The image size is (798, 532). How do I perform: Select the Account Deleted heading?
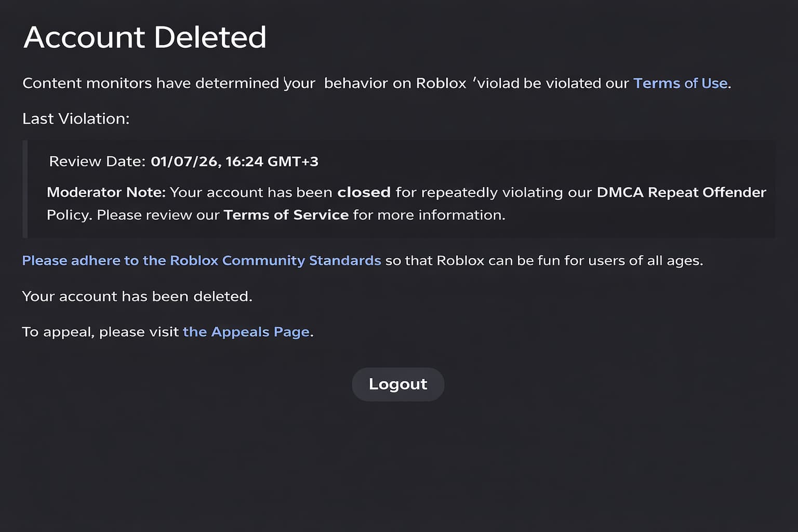[144, 37]
